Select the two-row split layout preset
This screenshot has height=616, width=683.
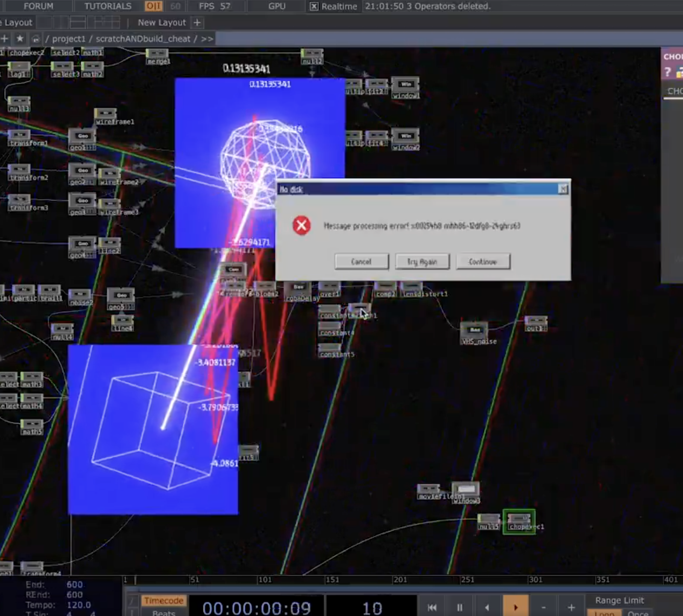[78, 23]
